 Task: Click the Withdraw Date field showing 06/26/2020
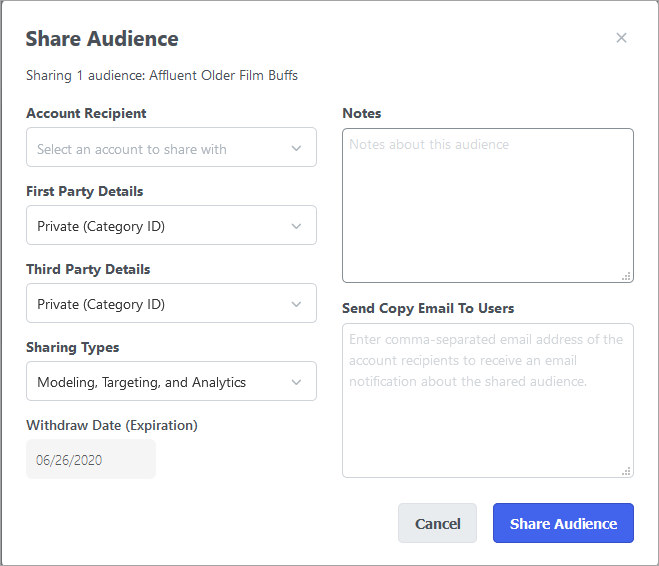pyautogui.click(x=90, y=460)
